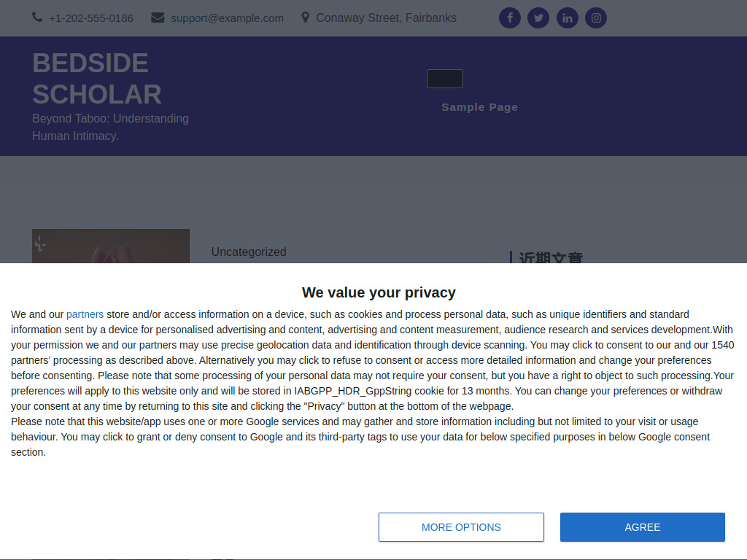This screenshot has width=747, height=560.
Task: Follow the partners link in the privacy notice
Action: tap(85, 314)
